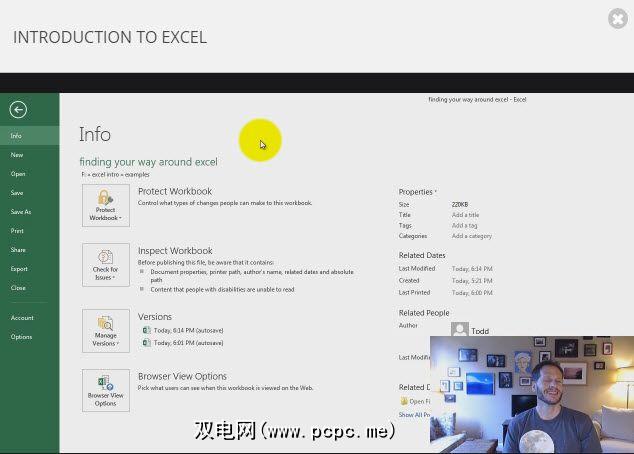Select New in the sidebar
The height and width of the screenshot is (454, 634).
(30, 155)
